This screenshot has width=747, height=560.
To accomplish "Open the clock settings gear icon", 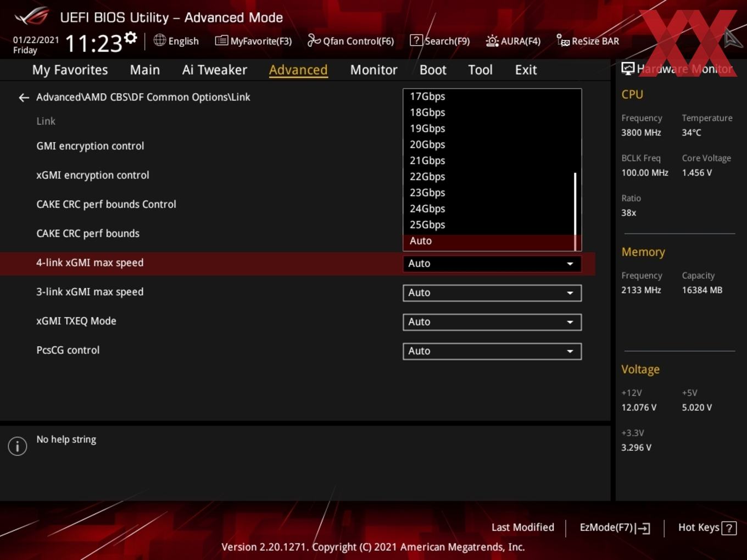I will (130, 38).
